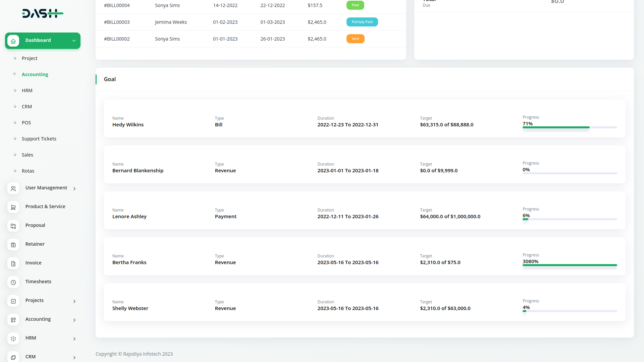This screenshot has width=644, height=362.
Task: Click the Proposal sidebar icon
Action: (13, 226)
